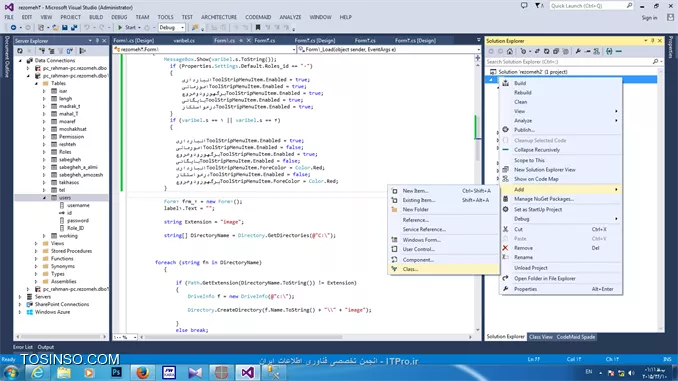Select New Item... in the Add submenu
678x381 pixels.
coord(443,191)
